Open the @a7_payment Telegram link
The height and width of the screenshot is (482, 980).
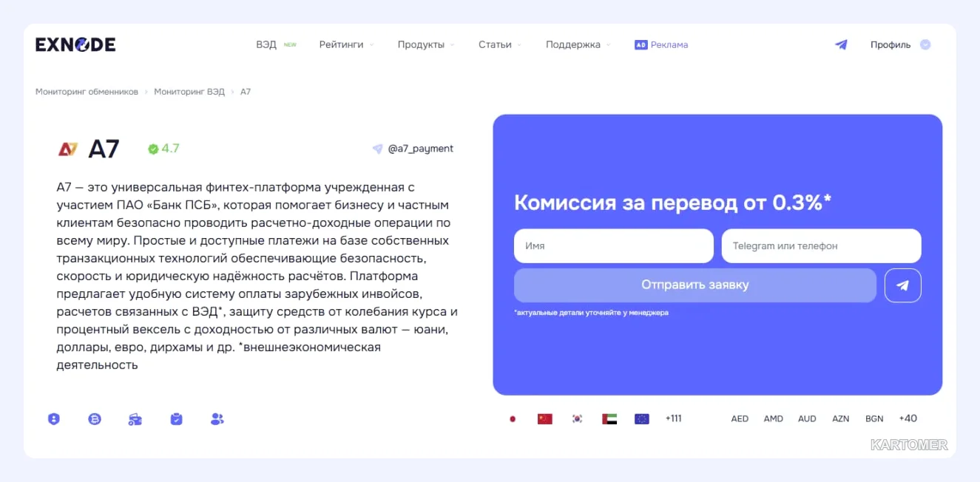421,149
